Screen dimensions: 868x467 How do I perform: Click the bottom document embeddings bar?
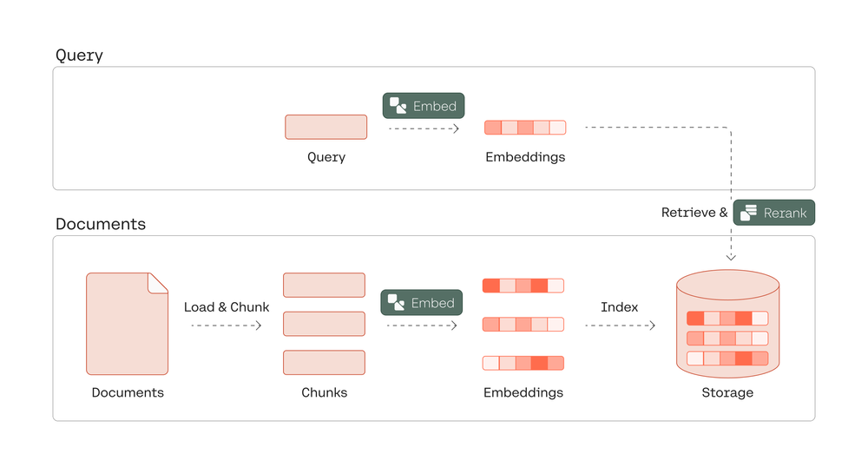pyautogui.click(x=523, y=363)
